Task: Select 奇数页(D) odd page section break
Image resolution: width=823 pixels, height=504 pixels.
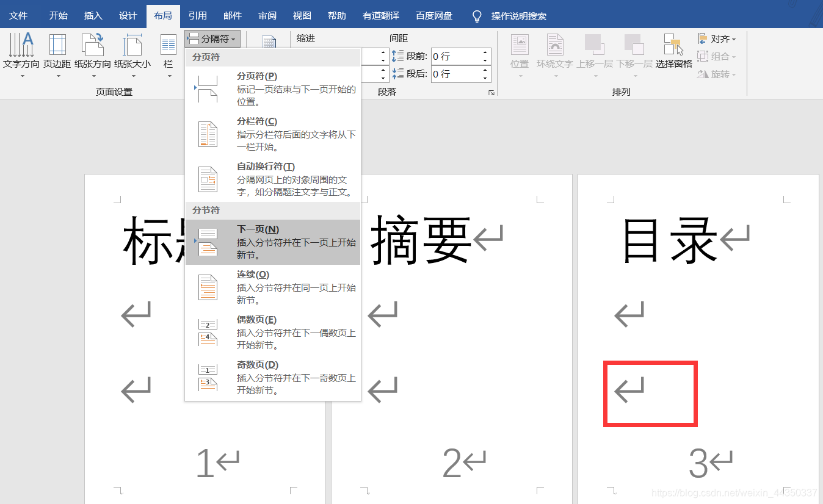Action: pos(273,378)
